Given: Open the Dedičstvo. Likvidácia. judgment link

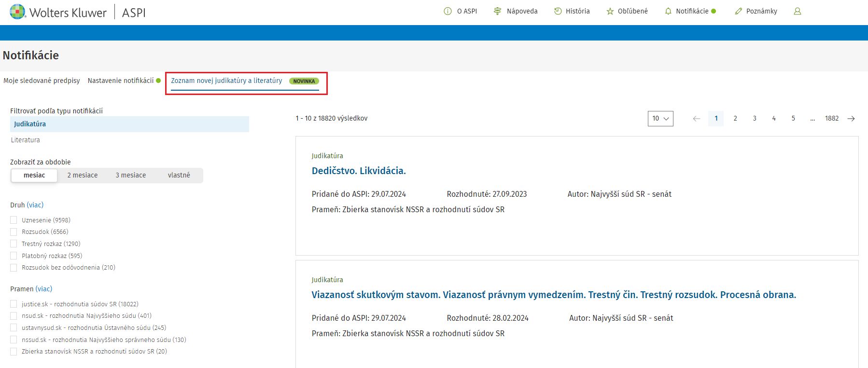Looking at the screenshot, I should (x=359, y=171).
